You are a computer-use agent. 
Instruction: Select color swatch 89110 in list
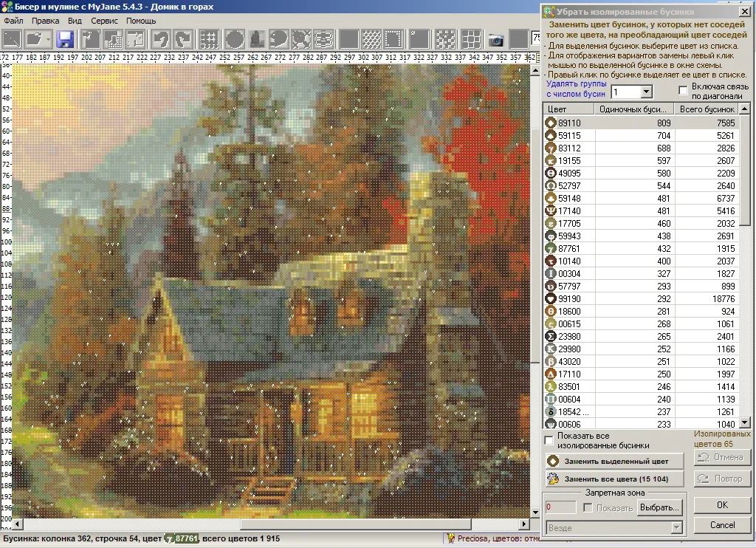(x=551, y=123)
